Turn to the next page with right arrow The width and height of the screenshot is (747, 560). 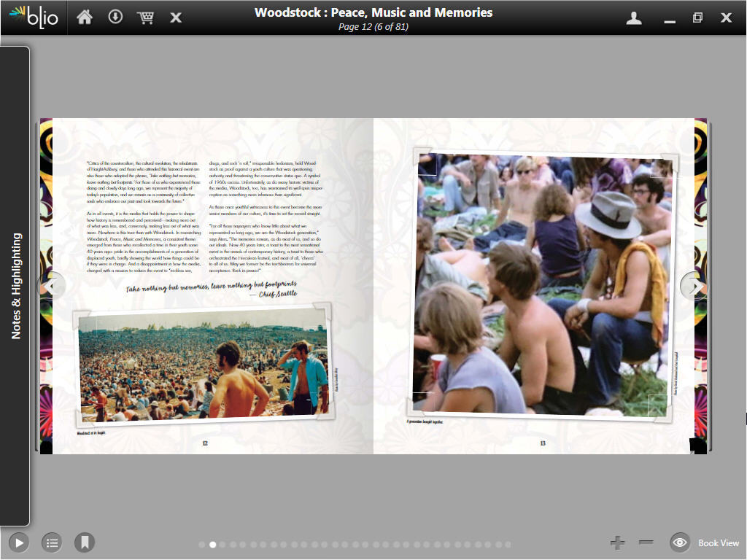[x=693, y=286]
